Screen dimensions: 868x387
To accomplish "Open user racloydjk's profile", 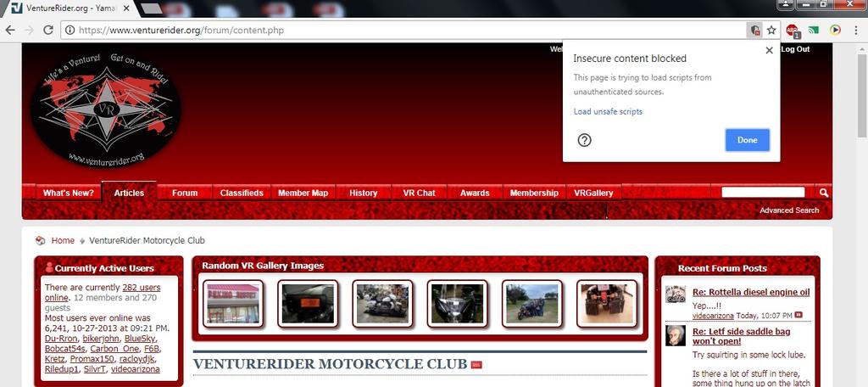I will 138,359.
